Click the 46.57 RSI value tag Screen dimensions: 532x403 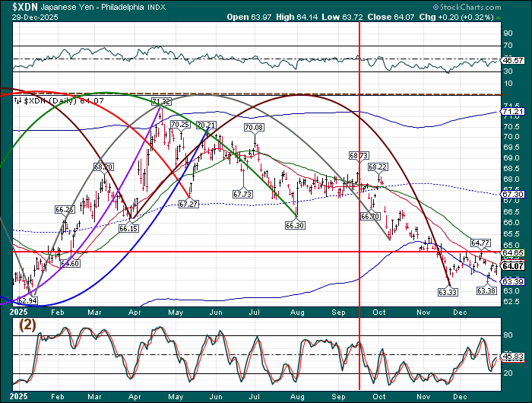(x=513, y=59)
